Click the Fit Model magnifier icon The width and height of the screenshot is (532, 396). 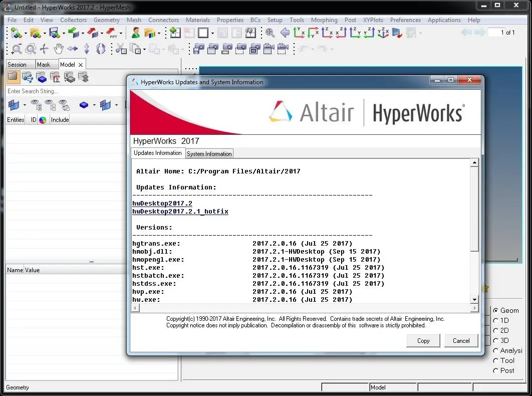270,33
